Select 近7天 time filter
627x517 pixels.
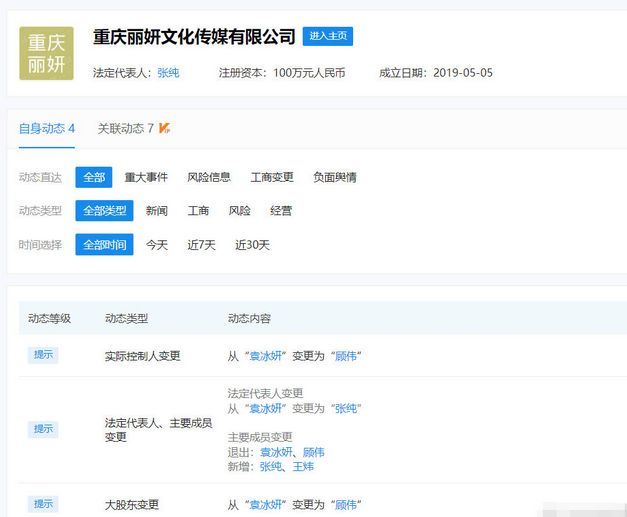[202, 245]
